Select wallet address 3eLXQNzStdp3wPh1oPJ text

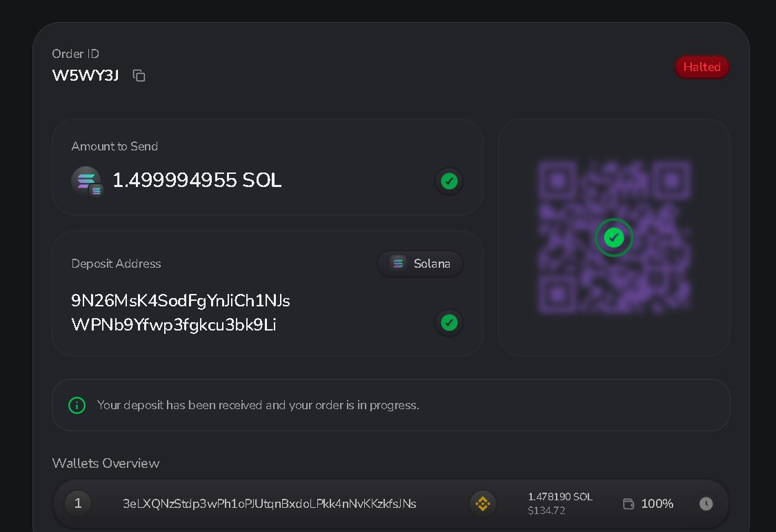[x=269, y=504]
